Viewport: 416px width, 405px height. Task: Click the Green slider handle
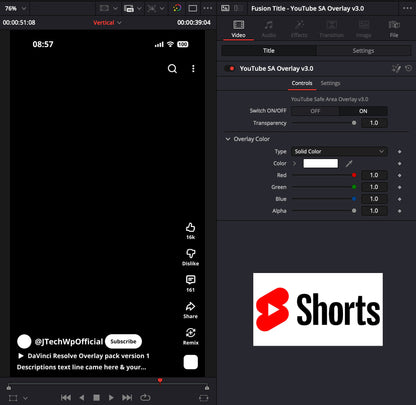(354, 187)
